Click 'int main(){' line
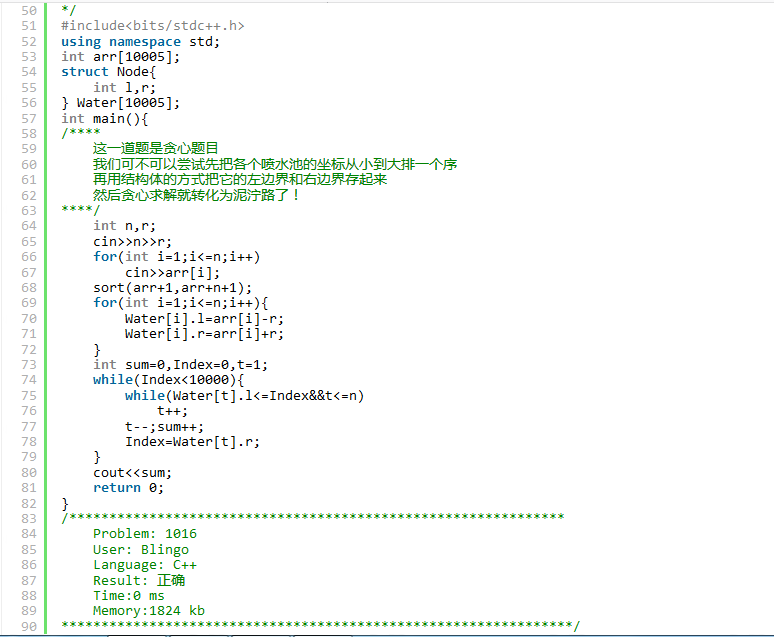Viewport: 774px width, 637px height. tap(105, 119)
